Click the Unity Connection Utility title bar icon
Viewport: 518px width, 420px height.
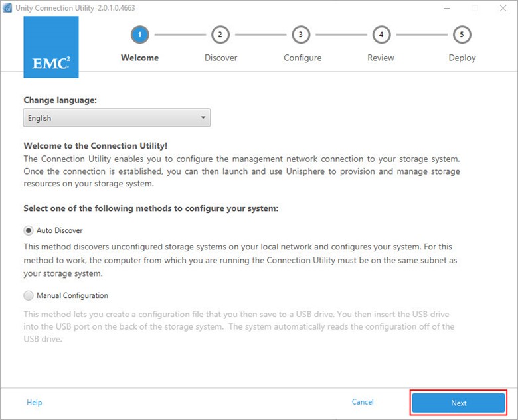[7, 8]
